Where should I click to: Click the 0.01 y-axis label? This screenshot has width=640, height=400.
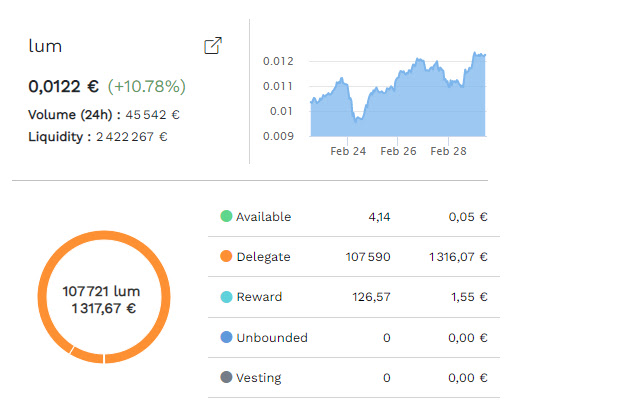tap(281, 111)
